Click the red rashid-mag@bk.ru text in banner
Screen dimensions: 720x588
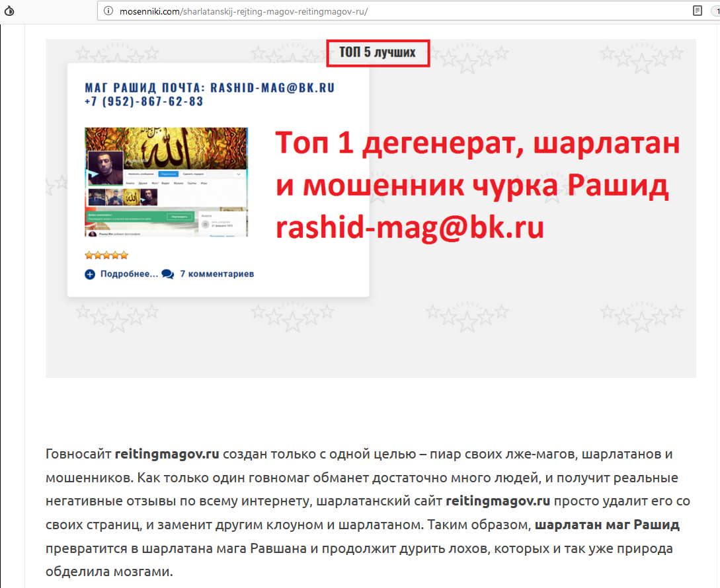point(409,227)
